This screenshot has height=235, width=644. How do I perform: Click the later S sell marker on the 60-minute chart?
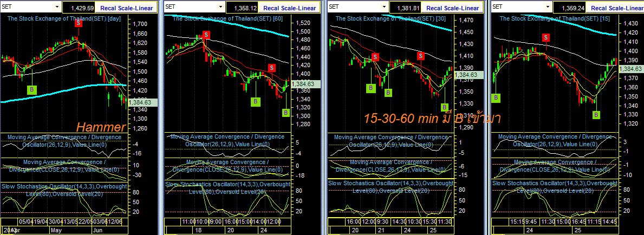click(272, 67)
